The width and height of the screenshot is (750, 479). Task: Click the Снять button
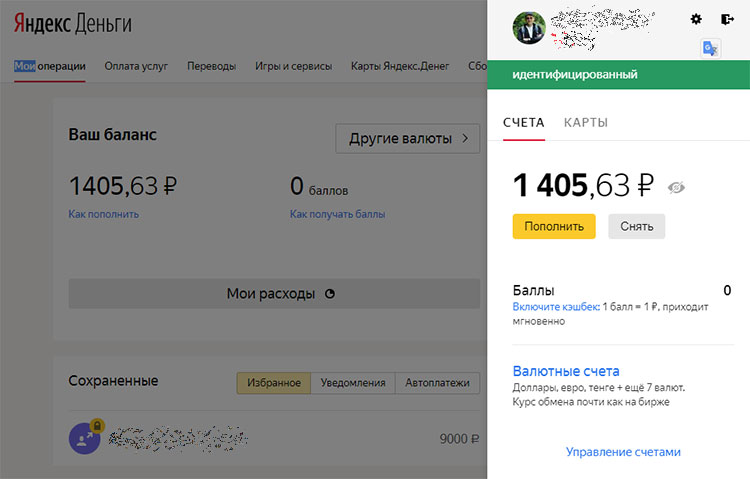[637, 226]
